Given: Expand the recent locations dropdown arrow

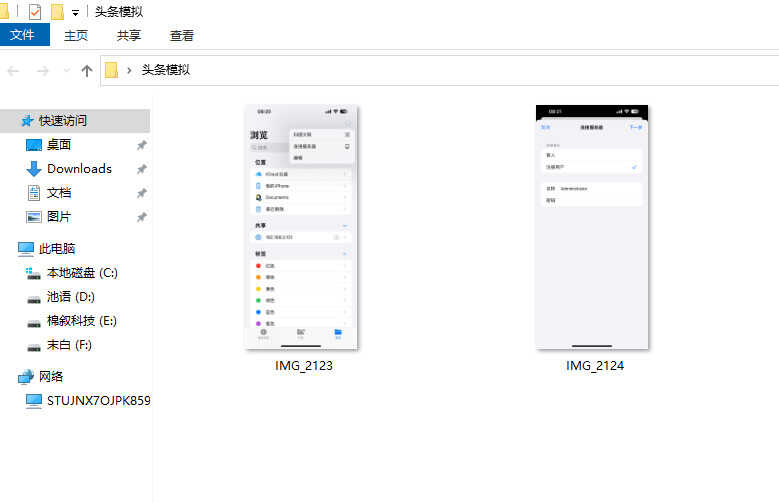Looking at the screenshot, I should [x=66, y=70].
